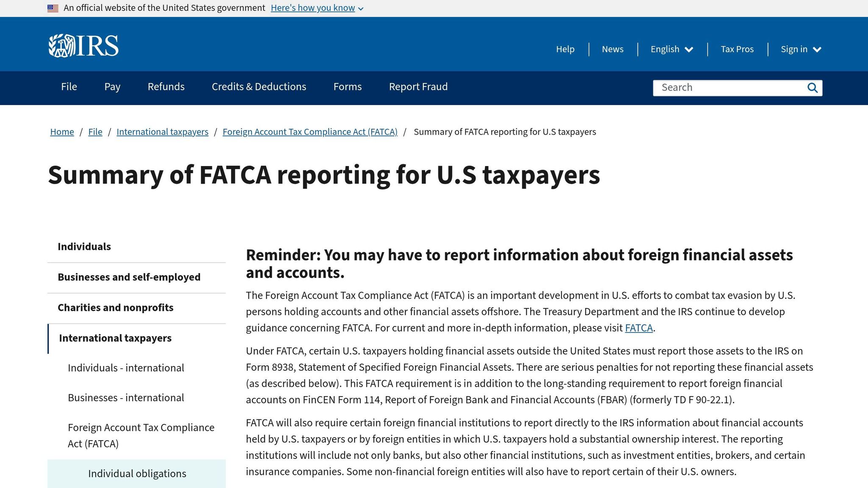Open the Refunds menu
Image resolution: width=868 pixels, height=488 pixels.
pyautogui.click(x=166, y=87)
